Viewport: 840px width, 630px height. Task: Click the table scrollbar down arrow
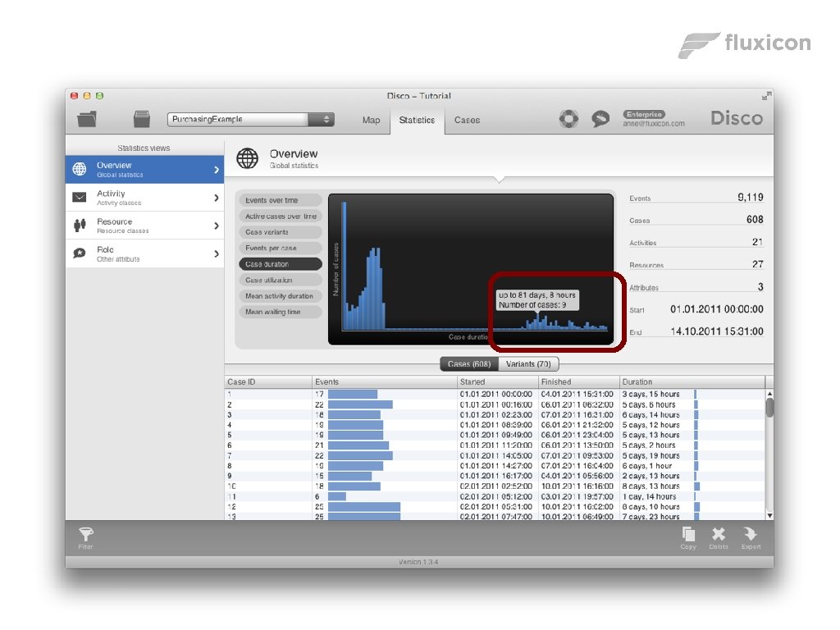769,515
